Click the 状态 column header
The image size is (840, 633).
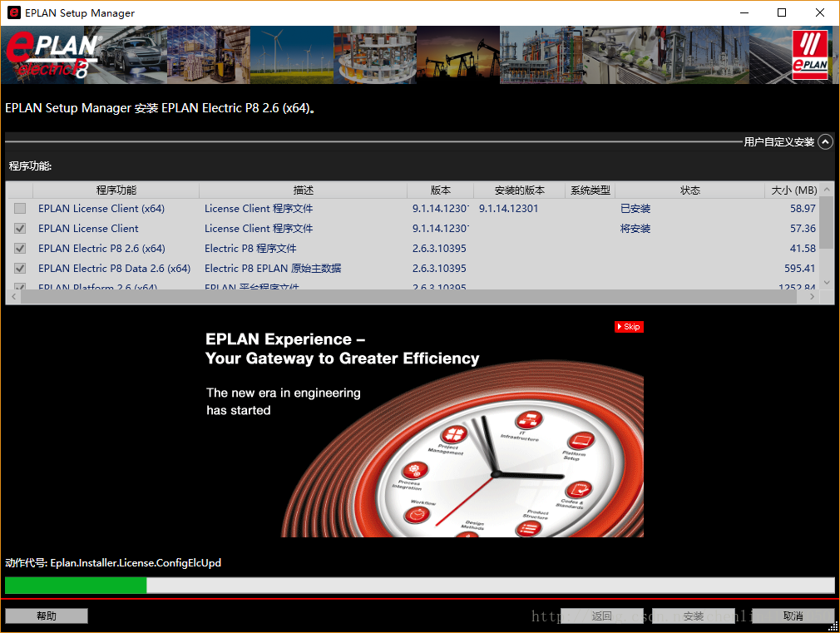click(690, 190)
